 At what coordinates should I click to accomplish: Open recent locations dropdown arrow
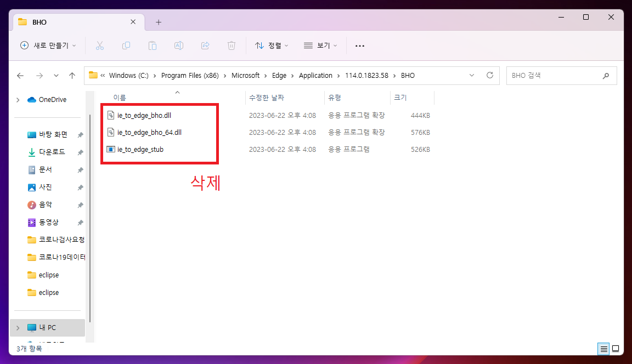click(x=56, y=76)
